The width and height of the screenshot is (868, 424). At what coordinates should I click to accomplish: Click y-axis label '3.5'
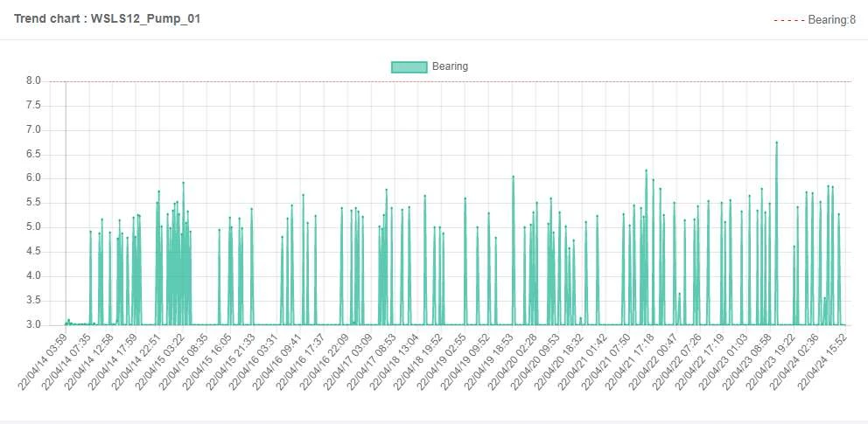tap(33, 301)
